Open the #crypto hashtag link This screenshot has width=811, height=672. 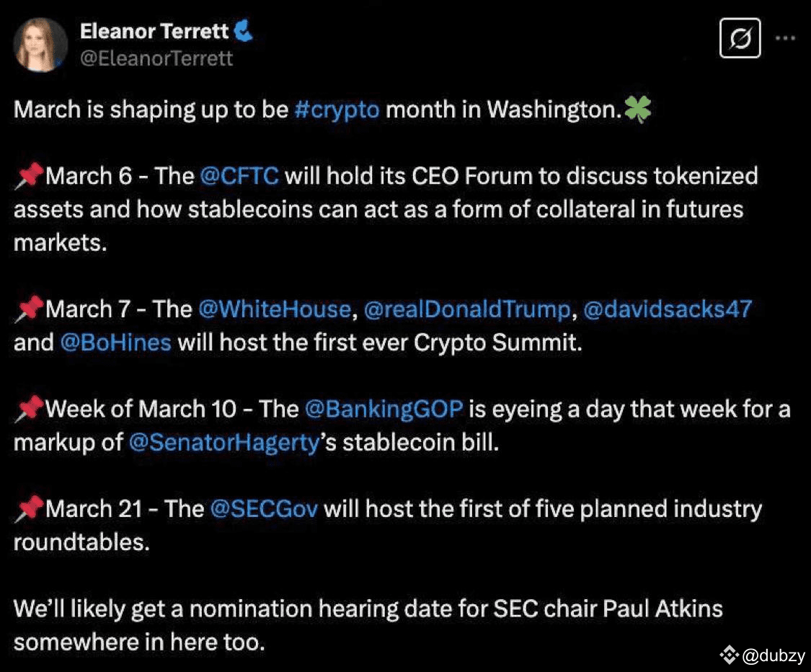coord(337,110)
